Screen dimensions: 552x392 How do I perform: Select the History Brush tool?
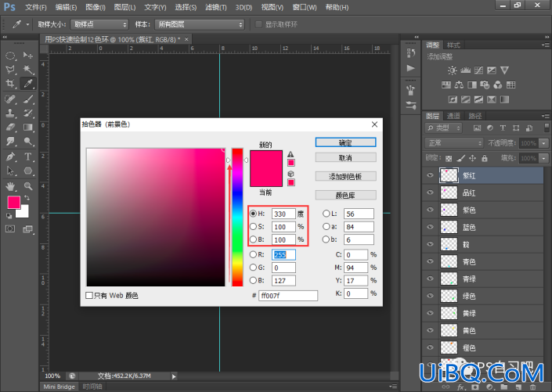28,113
